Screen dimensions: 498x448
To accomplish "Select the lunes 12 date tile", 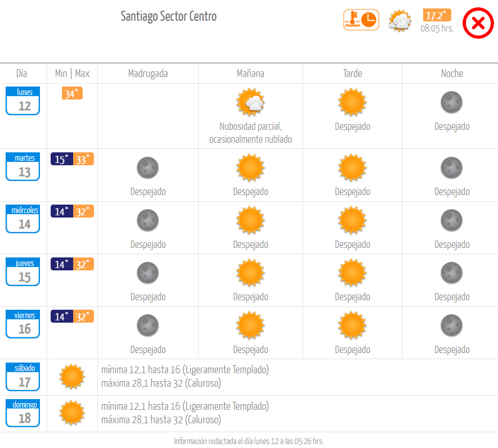I will [23, 101].
